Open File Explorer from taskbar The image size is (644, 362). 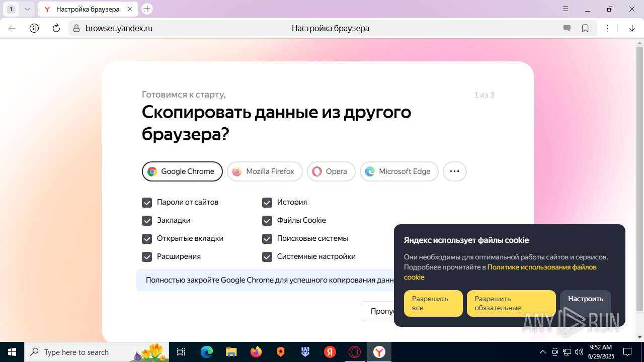point(231,352)
